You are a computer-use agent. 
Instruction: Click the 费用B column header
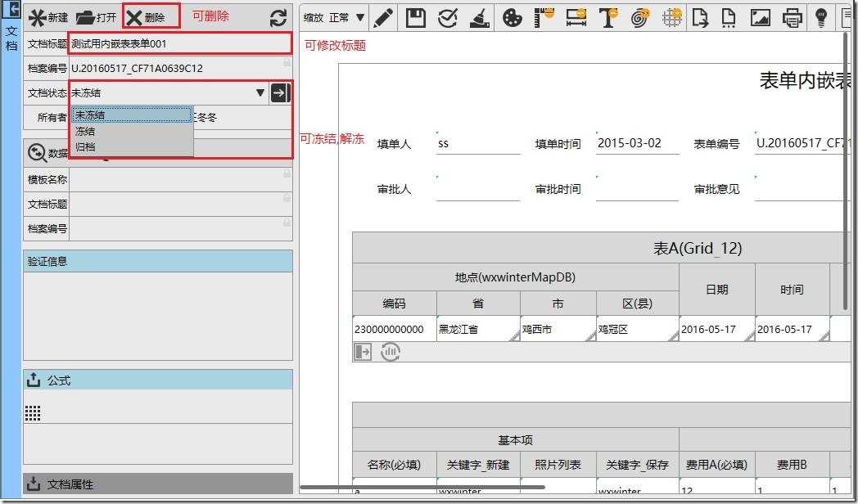coord(793,465)
